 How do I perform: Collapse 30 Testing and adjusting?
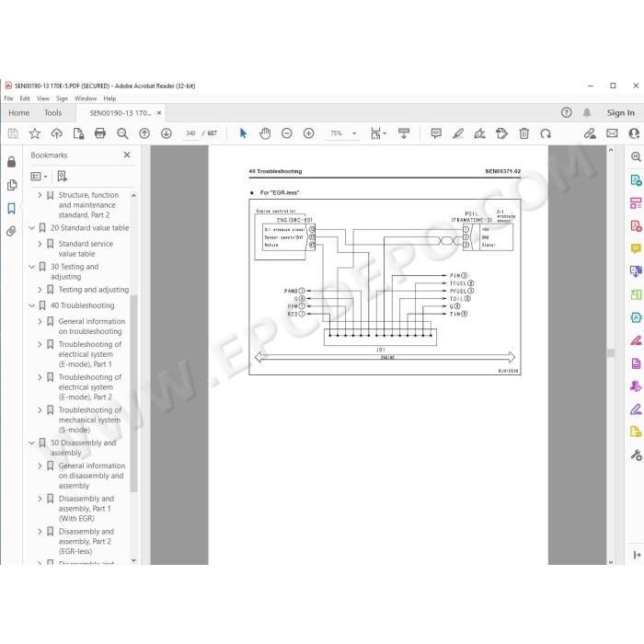pyautogui.click(x=31, y=267)
